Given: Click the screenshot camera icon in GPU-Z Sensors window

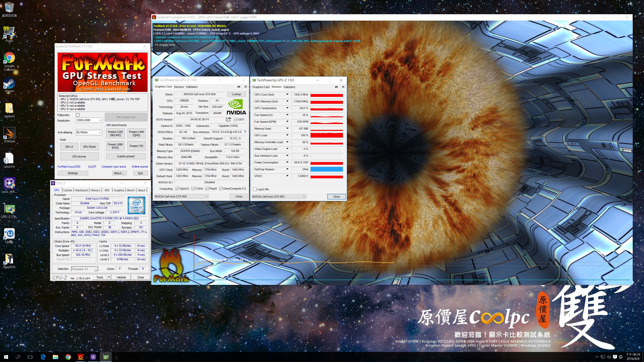Looking at the screenshot, I should coord(336,87).
